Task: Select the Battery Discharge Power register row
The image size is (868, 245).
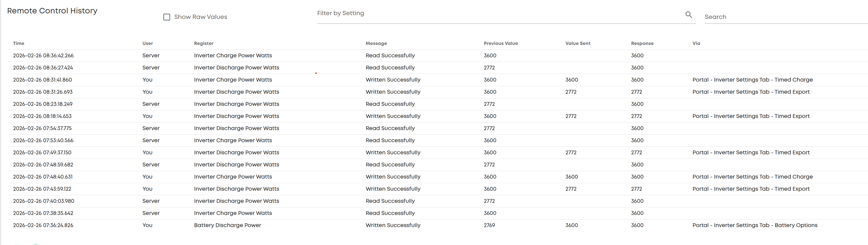Action: pyautogui.click(x=437, y=226)
